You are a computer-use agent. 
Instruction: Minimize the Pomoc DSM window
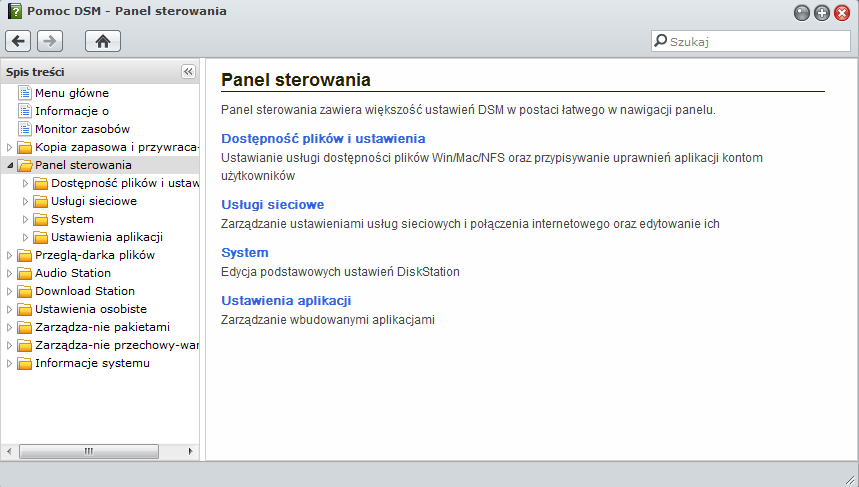pos(801,13)
